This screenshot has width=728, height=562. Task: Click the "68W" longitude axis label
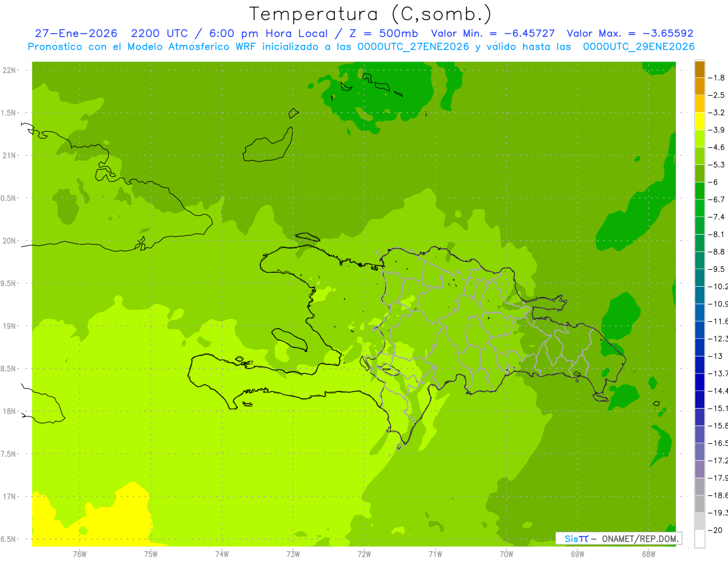click(649, 554)
